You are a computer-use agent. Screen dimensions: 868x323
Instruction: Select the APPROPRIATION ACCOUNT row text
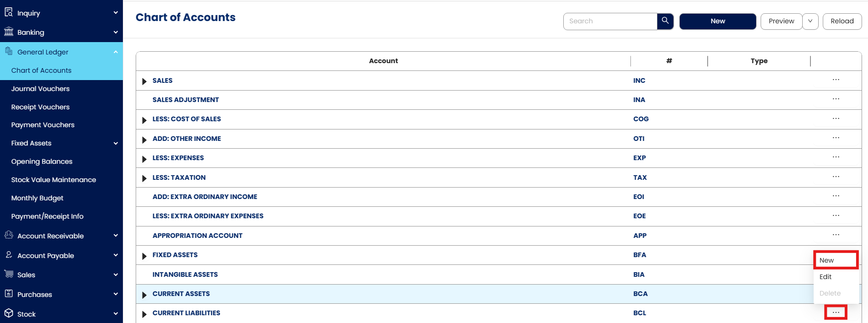(197, 236)
